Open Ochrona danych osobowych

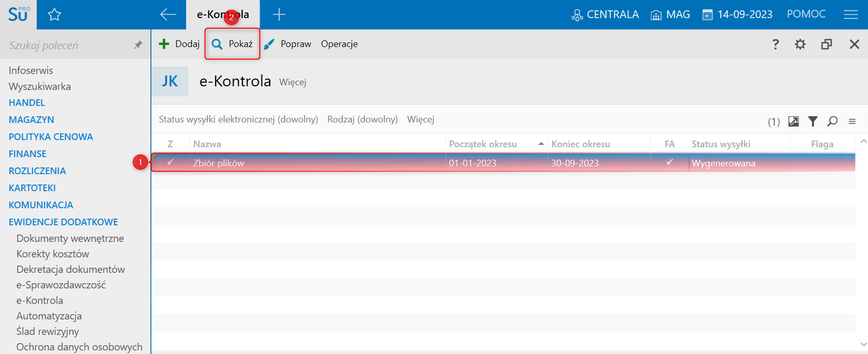click(79, 347)
